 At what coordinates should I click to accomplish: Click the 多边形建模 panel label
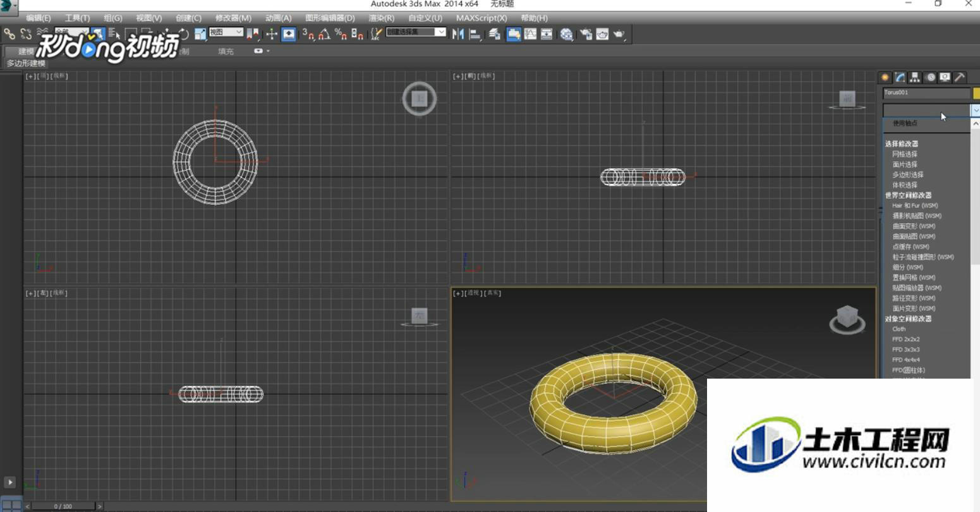26,63
